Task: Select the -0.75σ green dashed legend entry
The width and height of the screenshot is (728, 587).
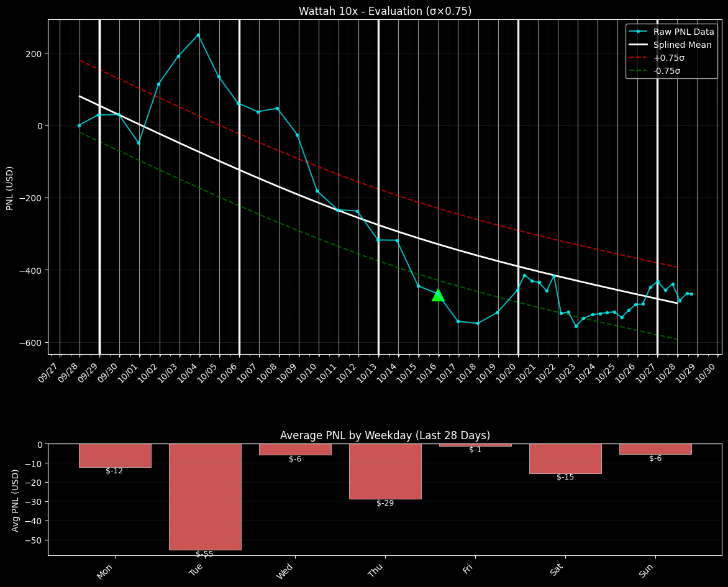Action: (667, 71)
